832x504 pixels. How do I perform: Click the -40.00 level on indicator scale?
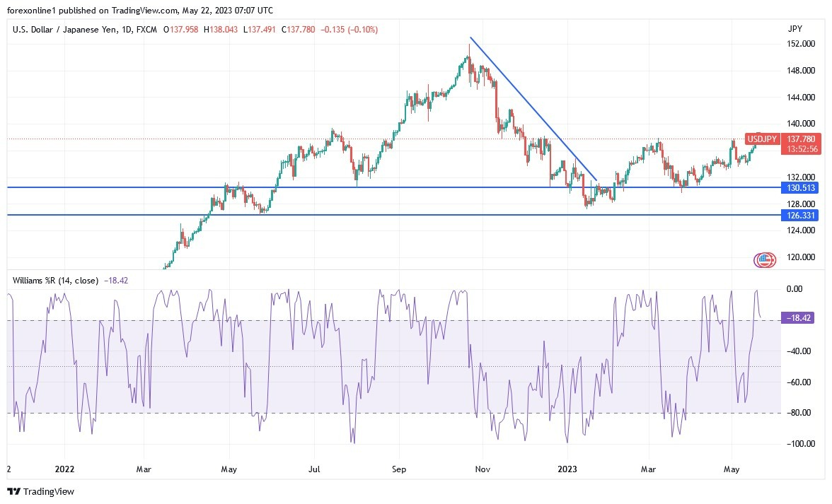(x=799, y=351)
